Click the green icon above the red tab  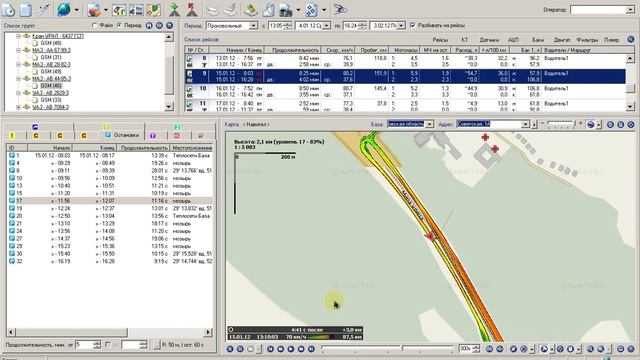click(x=177, y=127)
